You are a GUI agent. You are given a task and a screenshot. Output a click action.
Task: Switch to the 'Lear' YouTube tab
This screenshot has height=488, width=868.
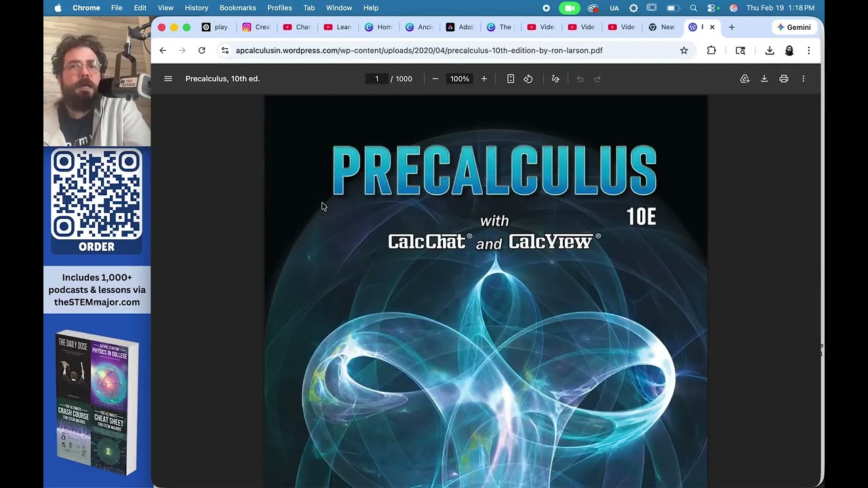pyautogui.click(x=338, y=27)
